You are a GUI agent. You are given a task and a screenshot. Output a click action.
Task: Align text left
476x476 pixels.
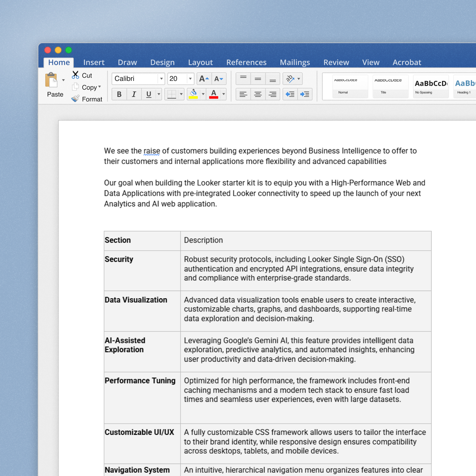click(243, 94)
